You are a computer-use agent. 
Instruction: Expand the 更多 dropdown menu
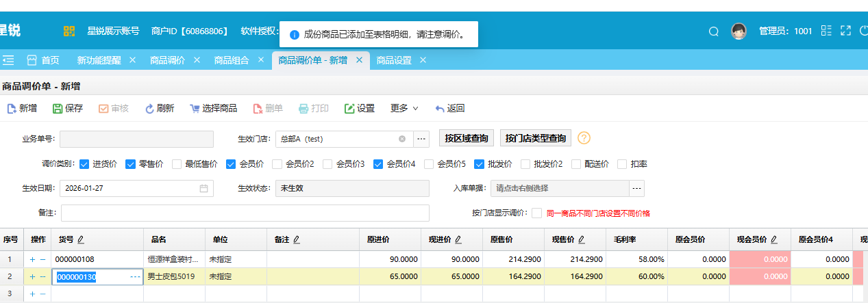click(404, 108)
